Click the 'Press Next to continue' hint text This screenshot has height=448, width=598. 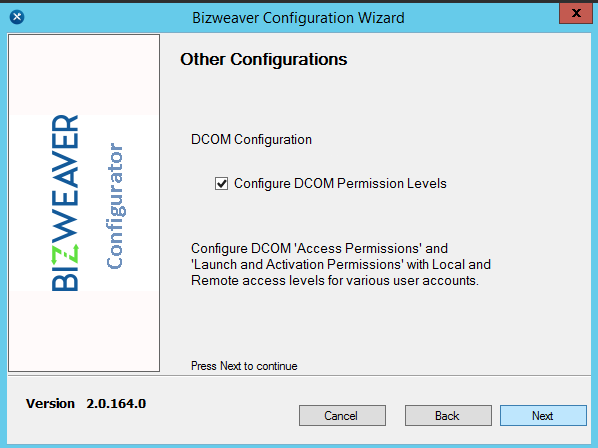pos(244,366)
